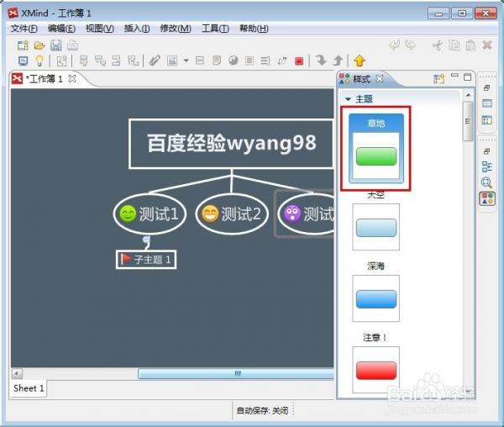Image resolution: width=504 pixels, height=427 pixels.
Task: Stop with the red square toolbar icon
Action: 299,61
